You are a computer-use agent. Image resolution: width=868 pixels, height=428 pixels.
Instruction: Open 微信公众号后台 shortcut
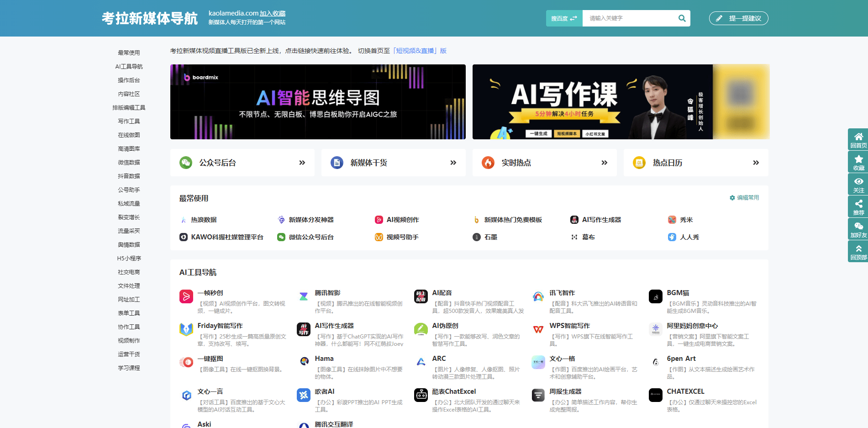[x=305, y=237]
